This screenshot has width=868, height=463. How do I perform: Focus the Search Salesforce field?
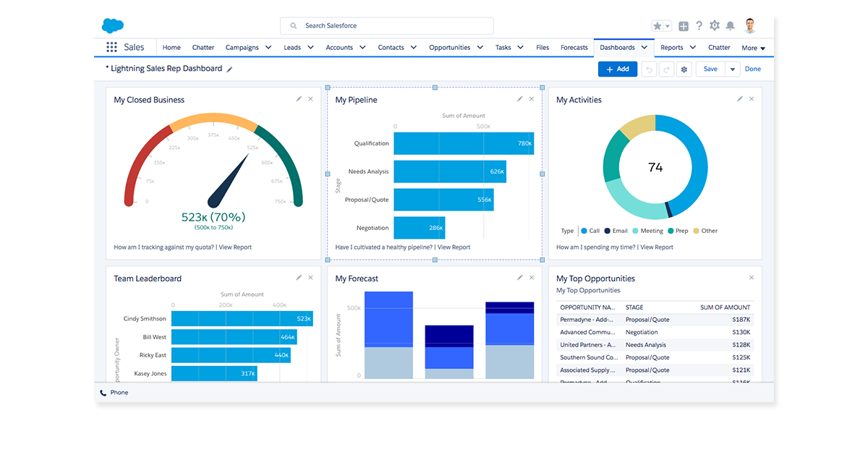(387, 26)
